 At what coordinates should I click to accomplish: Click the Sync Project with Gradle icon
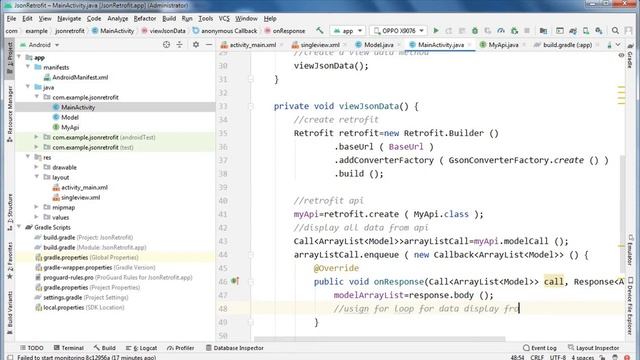tap(573, 31)
